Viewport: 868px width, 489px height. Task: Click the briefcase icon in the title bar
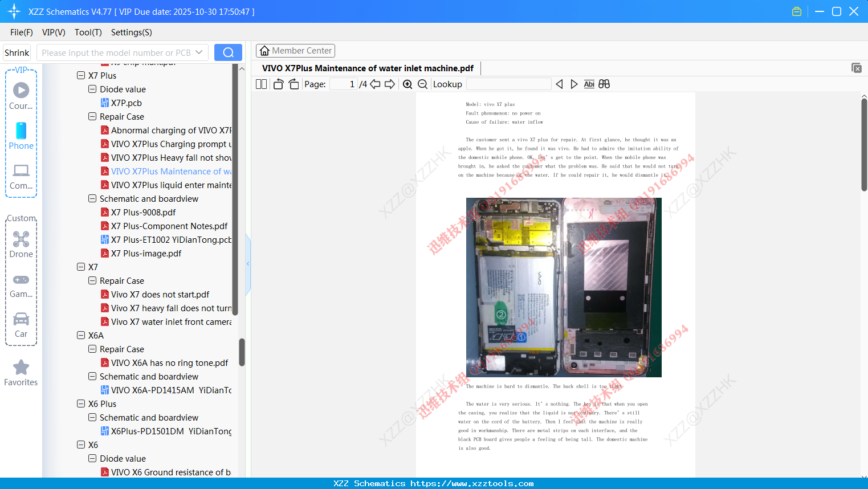click(x=796, y=11)
